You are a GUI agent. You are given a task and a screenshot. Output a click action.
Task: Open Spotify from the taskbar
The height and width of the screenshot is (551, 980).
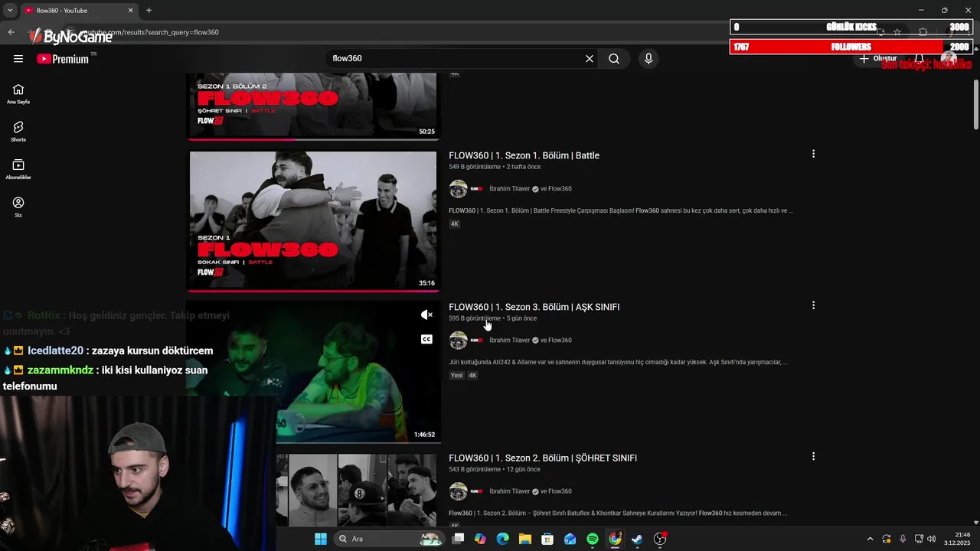pyautogui.click(x=593, y=539)
